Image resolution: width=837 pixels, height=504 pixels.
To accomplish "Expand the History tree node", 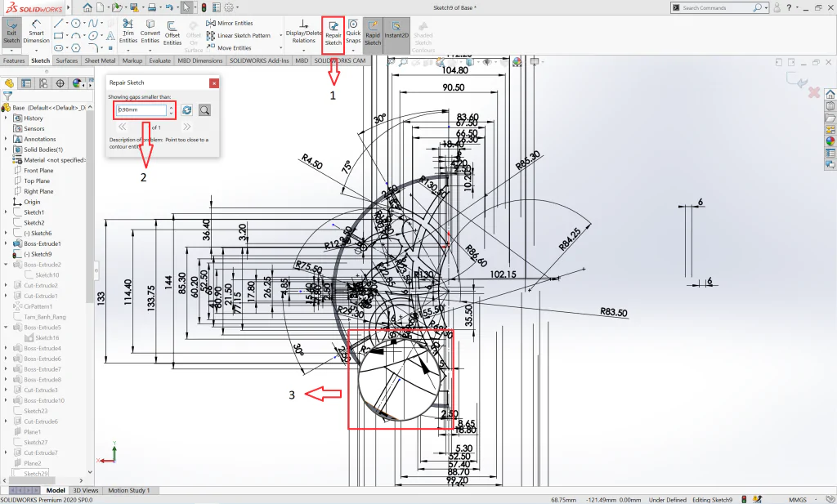I will point(6,118).
